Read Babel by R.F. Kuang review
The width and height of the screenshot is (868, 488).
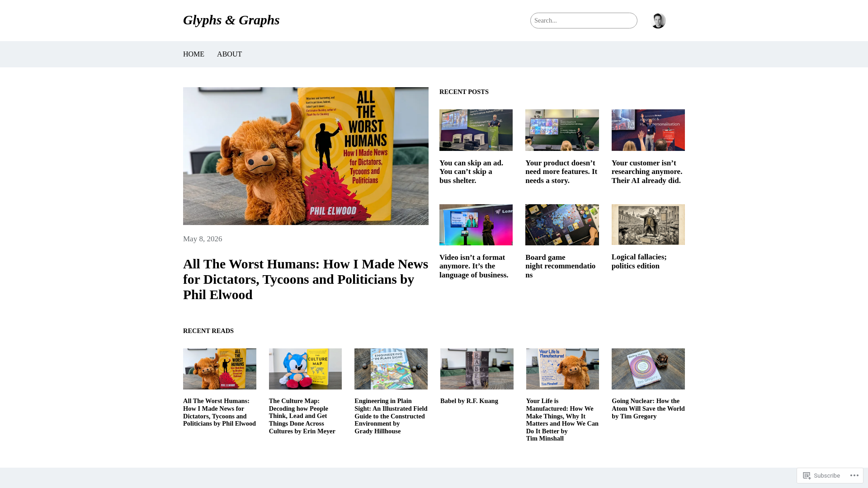click(469, 401)
